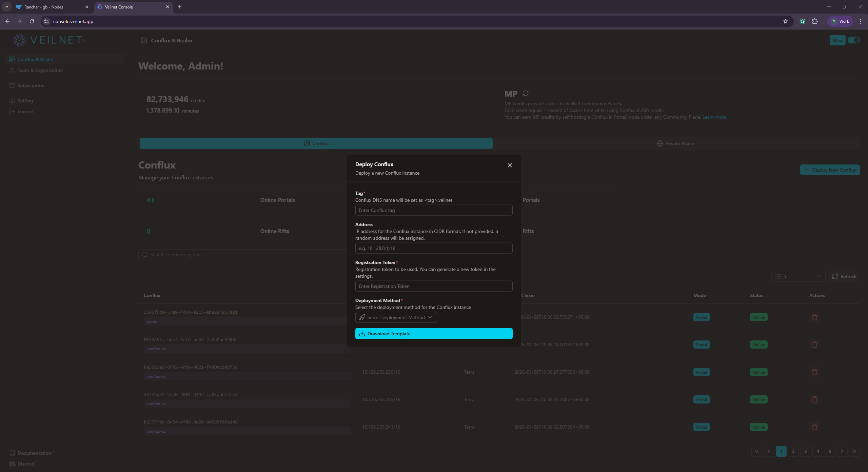This screenshot has height=472, width=868.
Task: Select the Conflux & Realm sidebar icon
Action: [x=12, y=59]
